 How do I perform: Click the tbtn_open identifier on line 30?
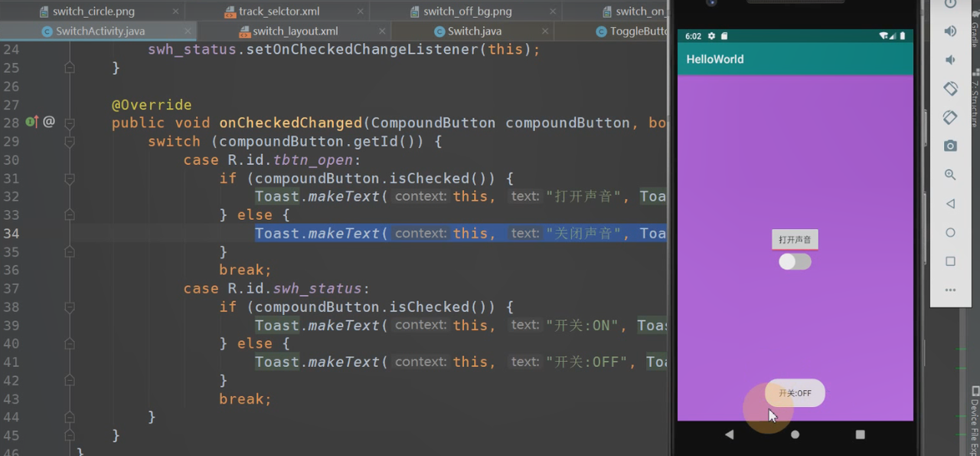314,159
